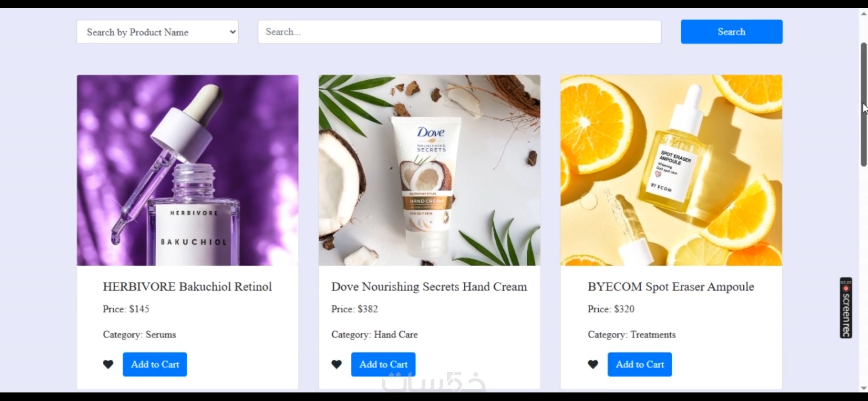Open the Dove hand cream product image

[430, 170]
